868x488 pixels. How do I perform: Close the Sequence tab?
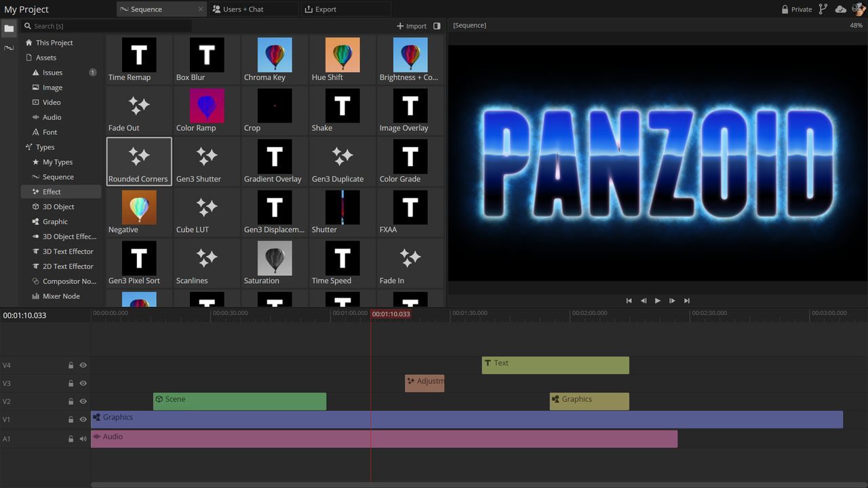point(200,9)
